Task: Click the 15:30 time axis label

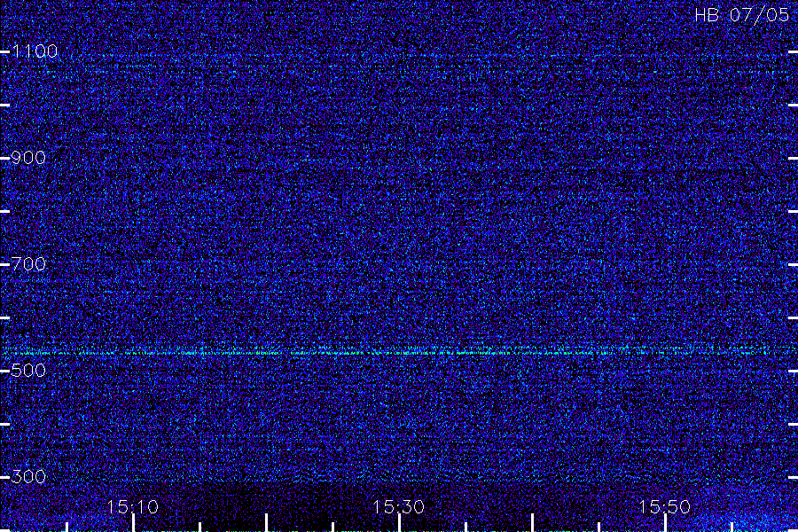Action: 398,507
